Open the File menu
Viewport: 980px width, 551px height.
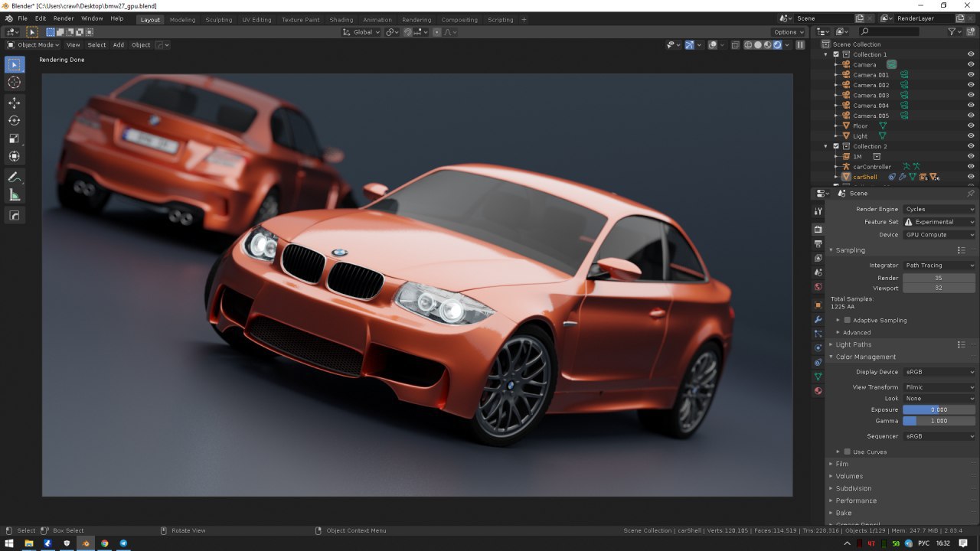click(x=22, y=18)
